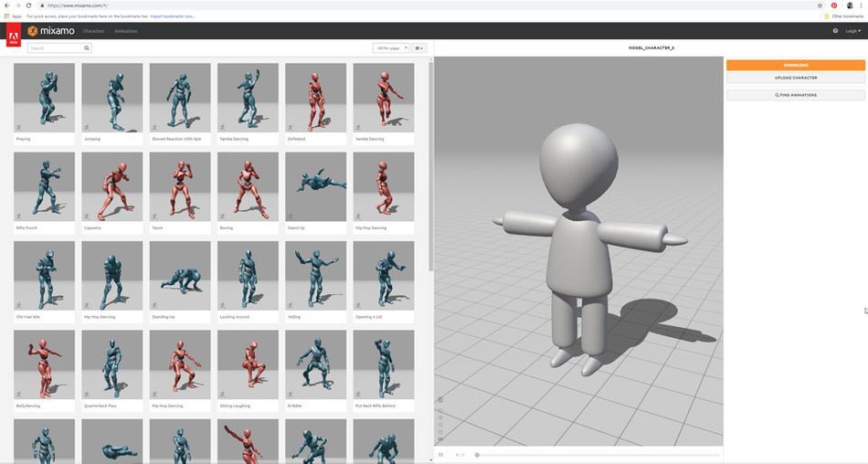Open the per page dropdown
The width and height of the screenshot is (868, 464).
point(391,48)
